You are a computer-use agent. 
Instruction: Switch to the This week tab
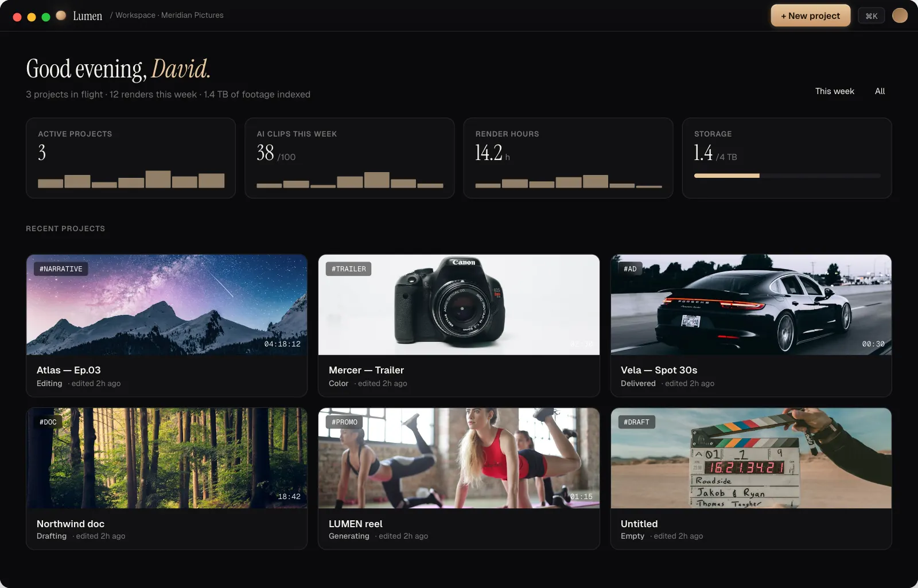[834, 91]
